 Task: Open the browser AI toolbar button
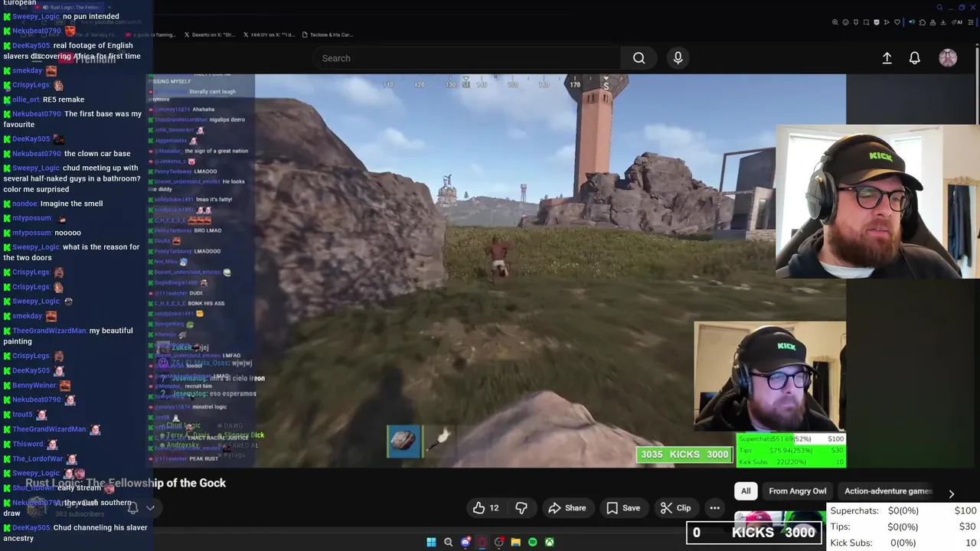957,22
